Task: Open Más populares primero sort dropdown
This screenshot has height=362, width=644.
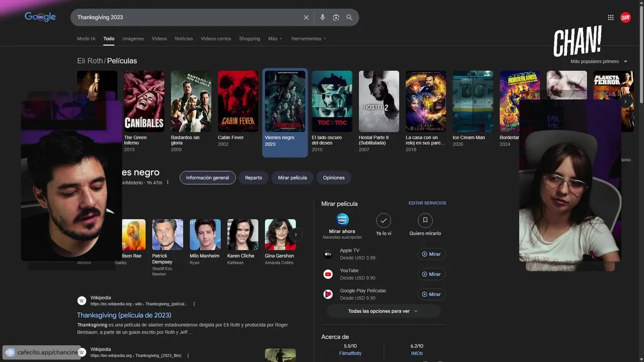Action: pyautogui.click(x=599, y=61)
